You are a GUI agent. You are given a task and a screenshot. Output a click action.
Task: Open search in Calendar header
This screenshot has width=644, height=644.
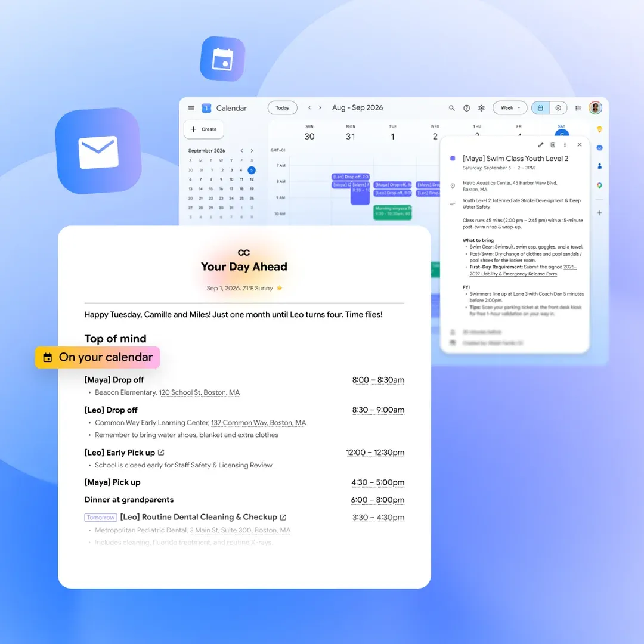click(x=451, y=108)
